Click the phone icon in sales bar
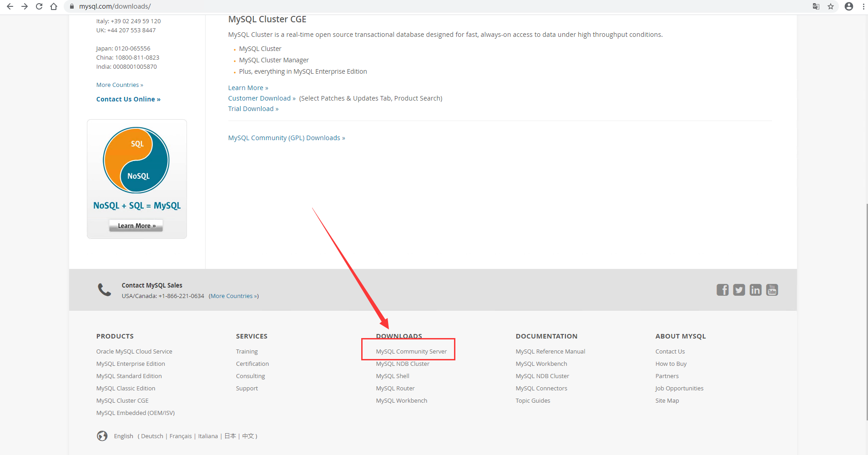868x455 pixels. [x=105, y=290]
